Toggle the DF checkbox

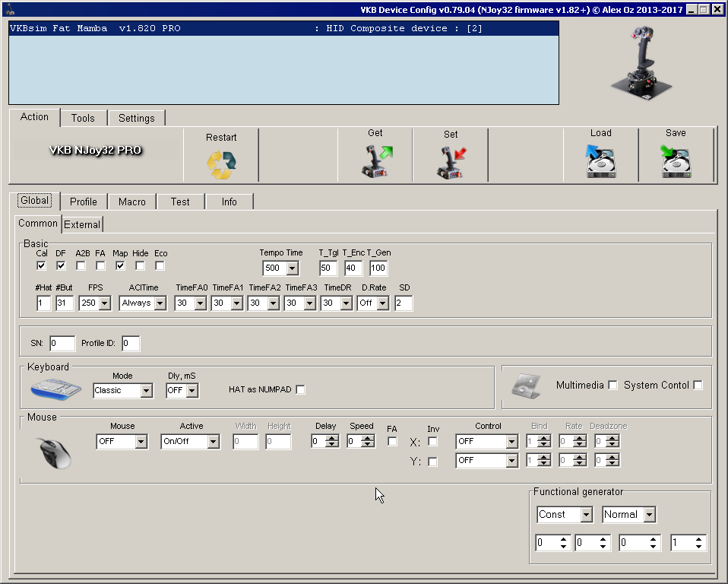(x=61, y=265)
